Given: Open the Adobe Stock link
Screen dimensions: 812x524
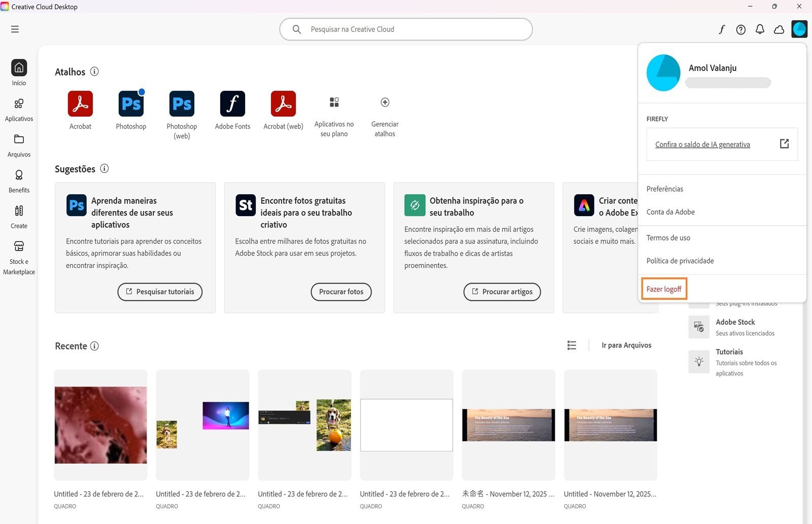Looking at the screenshot, I should (735, 322).
